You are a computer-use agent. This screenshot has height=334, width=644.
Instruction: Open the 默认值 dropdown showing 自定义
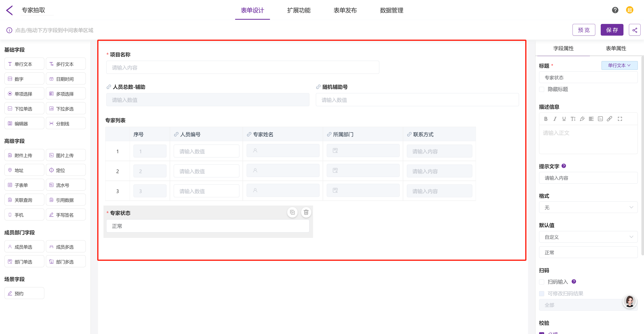pyautogui.click(x=588, y=237)
